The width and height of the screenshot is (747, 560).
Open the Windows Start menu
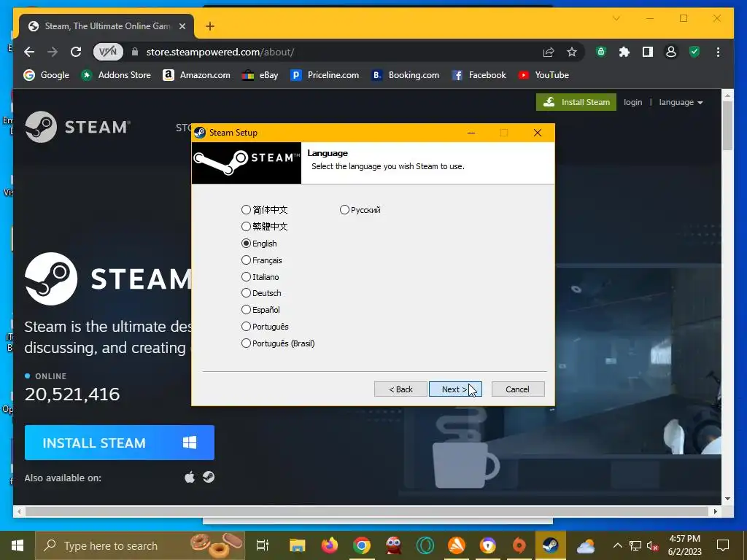pyautogui.click(x=18, y=545)
